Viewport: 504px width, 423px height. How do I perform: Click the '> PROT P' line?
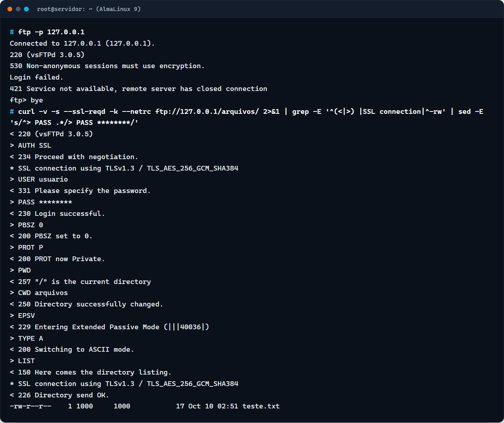click(26, 247)
